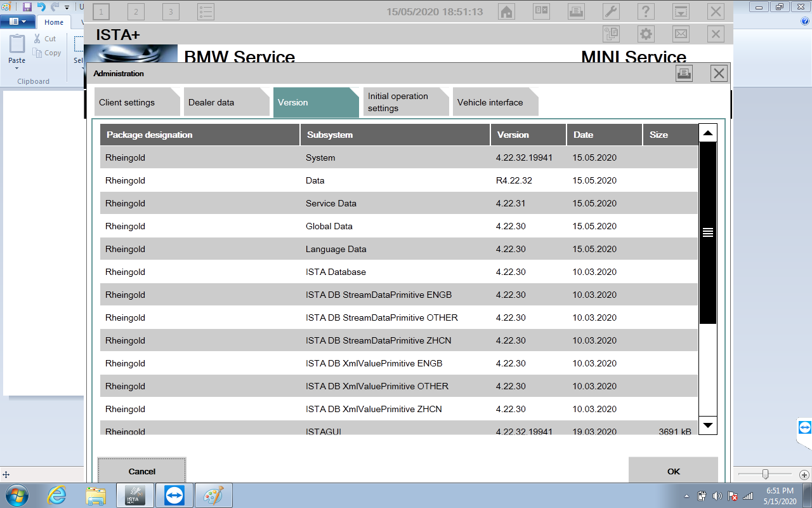The image size is (812, 508).
Task: Select the Service Data row
Action: [399, 203]
